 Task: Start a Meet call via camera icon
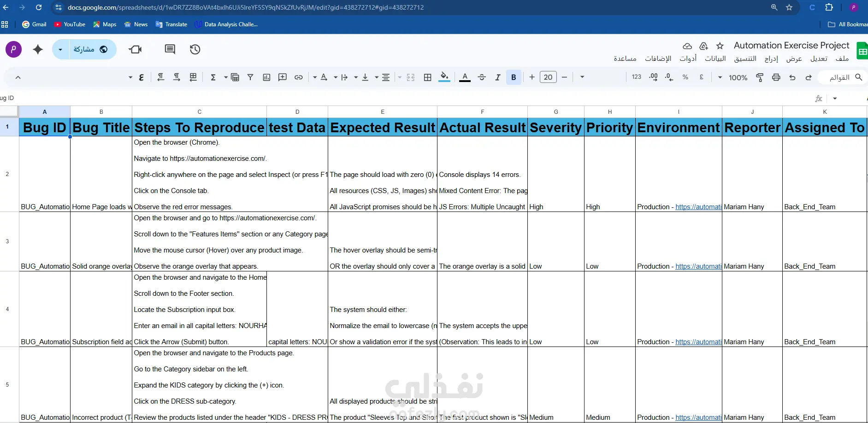(136, 49)
